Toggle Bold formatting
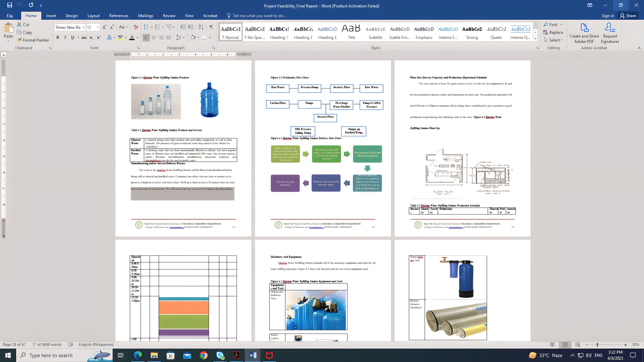This screenshot has width=644, height=362. coord(58,38)
